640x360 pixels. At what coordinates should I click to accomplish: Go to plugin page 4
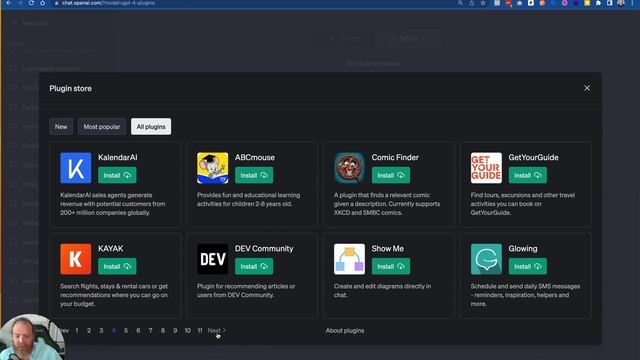tap(113, 330)
